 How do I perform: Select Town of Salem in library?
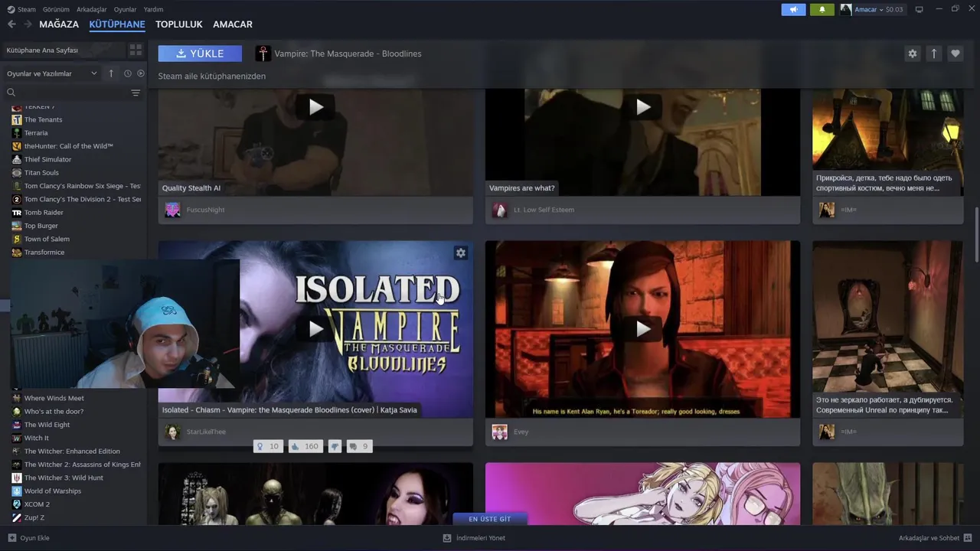[47, 239]
